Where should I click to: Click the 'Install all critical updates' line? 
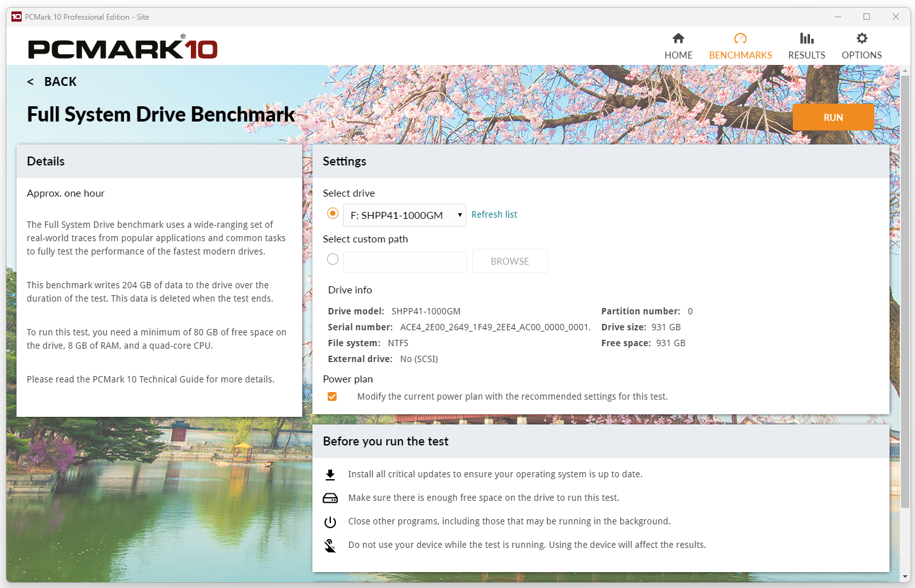495,474
